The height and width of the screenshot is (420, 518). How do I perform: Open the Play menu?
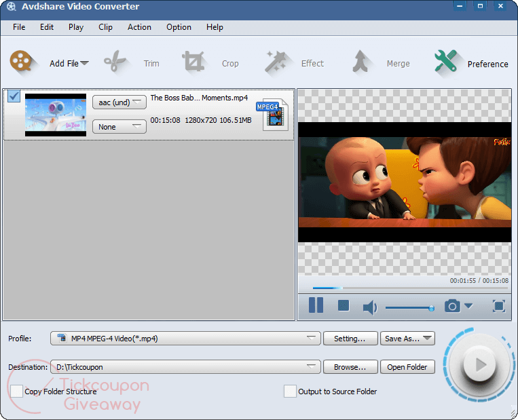click(x=76, y=27)
